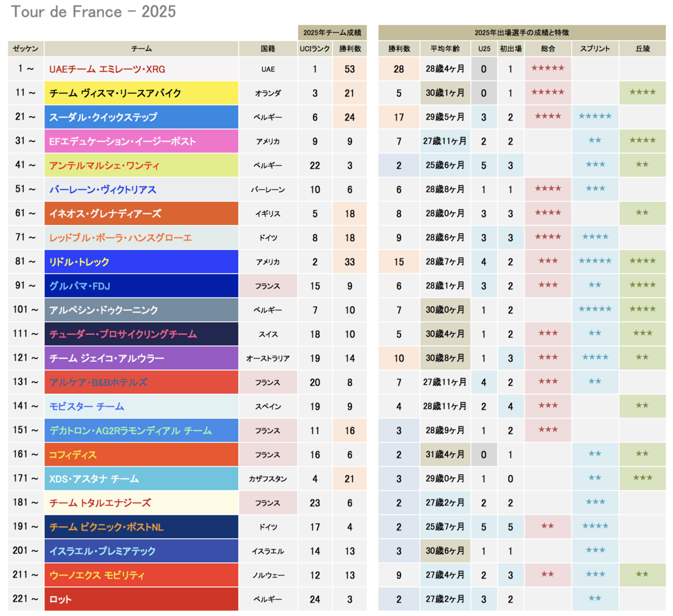Select the 'オーストラリア' nationality cell
This screenshot has height=616, width=673.
(268, 358)
